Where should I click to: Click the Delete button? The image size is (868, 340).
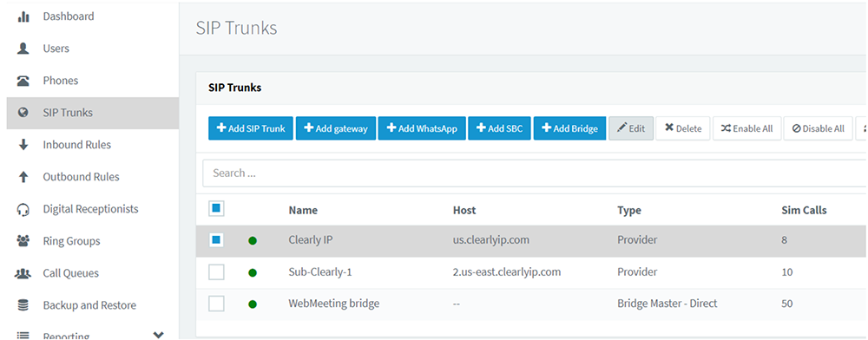click(683, 128)
